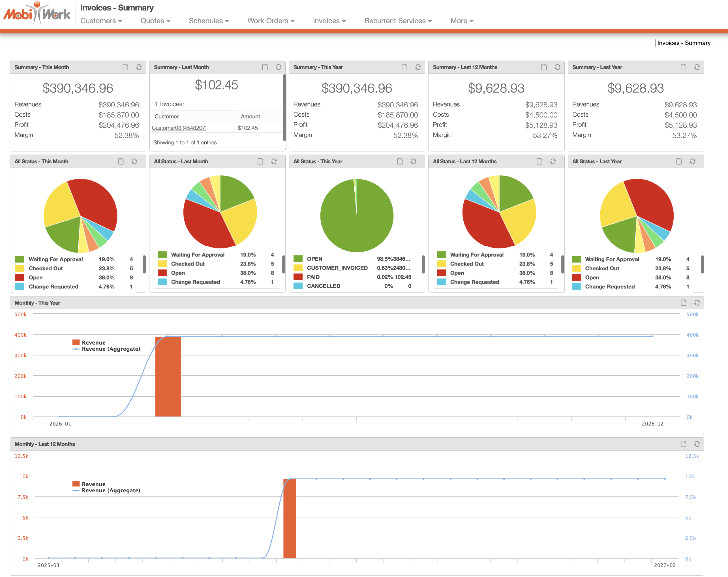Click export icon on Monthly - This Year chart
This screenshot has width=728, height=577.
[683, 303]
